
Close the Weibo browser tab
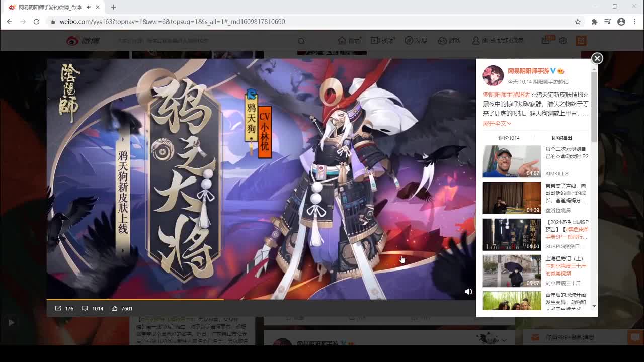[98, 7]
